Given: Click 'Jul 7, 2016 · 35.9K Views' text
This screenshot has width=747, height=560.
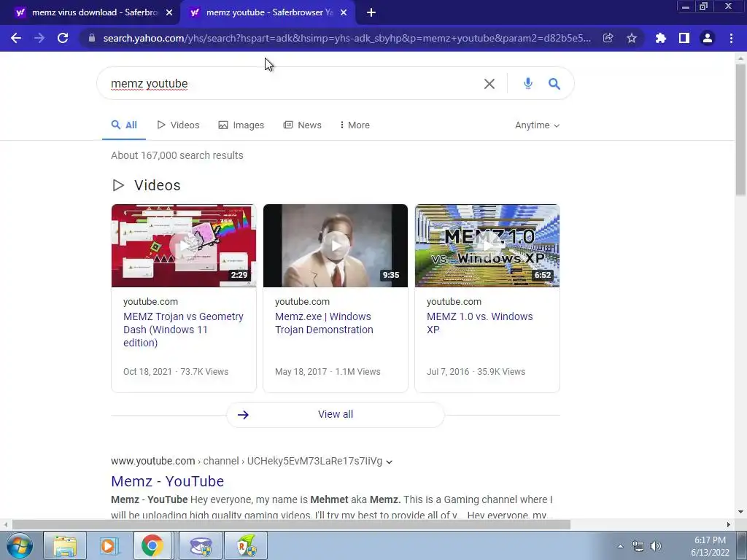Looking at the screenshot, I should pos(476,372).
